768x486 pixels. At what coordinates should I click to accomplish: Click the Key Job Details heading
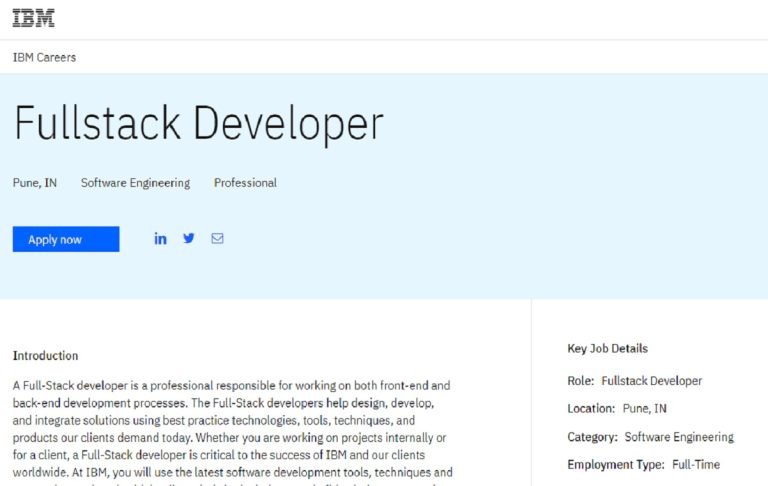point(607,348)
